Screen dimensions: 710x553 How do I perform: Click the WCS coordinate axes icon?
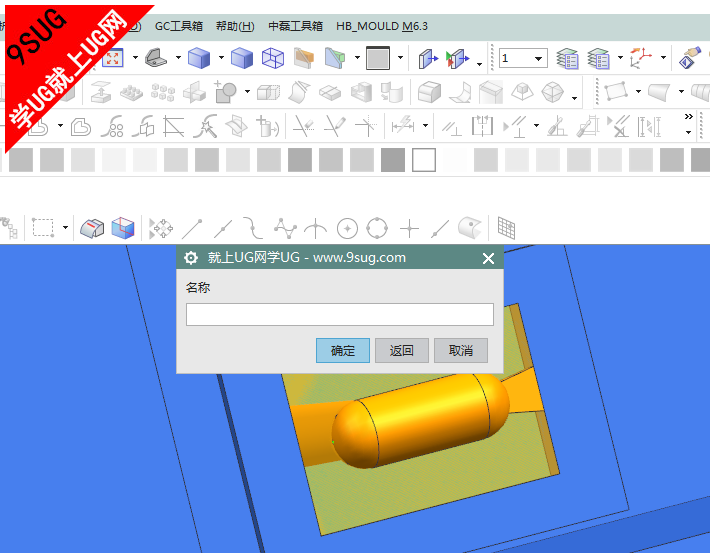pyautogui.click(x=641, y=58)
